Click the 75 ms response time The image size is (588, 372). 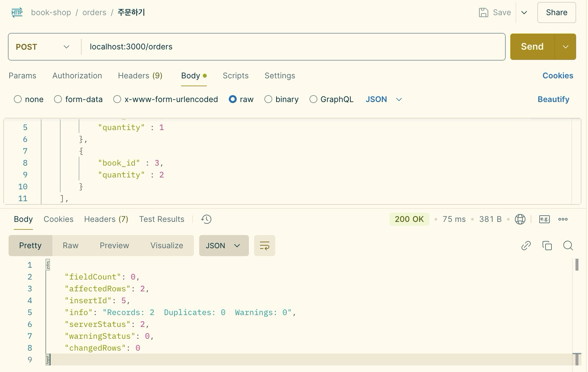tap(454, 219)
